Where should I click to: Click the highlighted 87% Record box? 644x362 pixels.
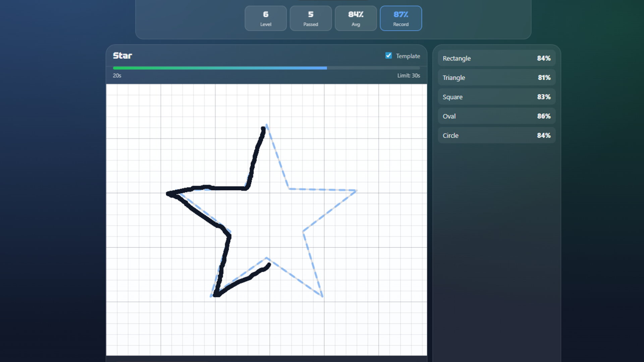[401, 18]
